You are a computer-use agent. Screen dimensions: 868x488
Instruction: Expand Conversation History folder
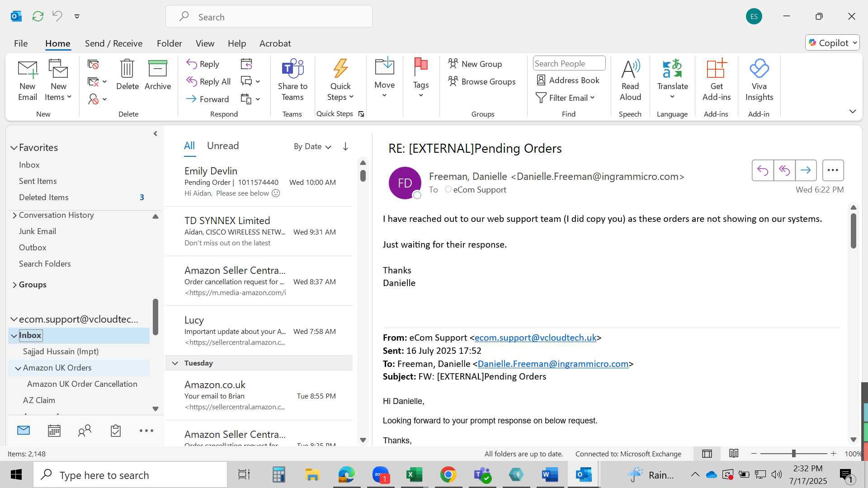[14, 215]
